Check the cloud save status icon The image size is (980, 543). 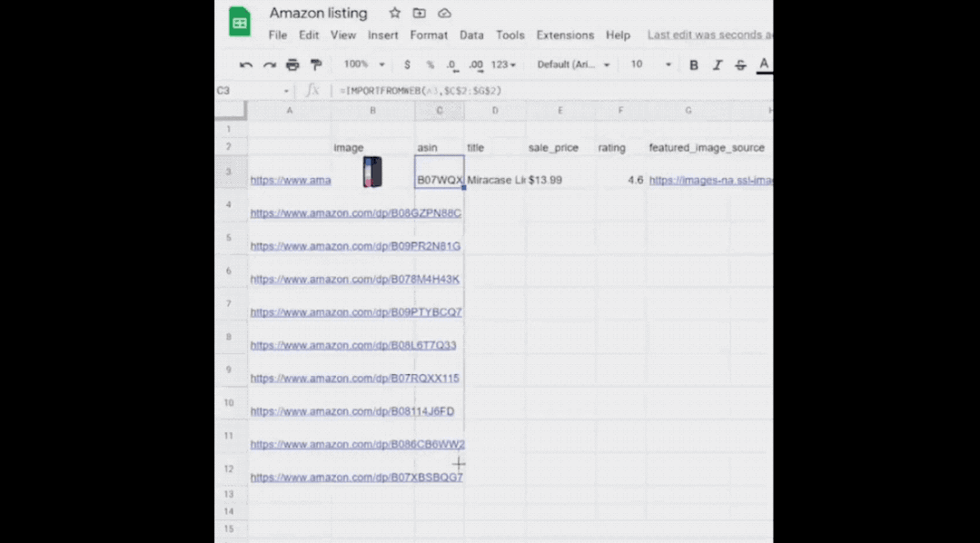pyautogui.click(x=444, y=14)
